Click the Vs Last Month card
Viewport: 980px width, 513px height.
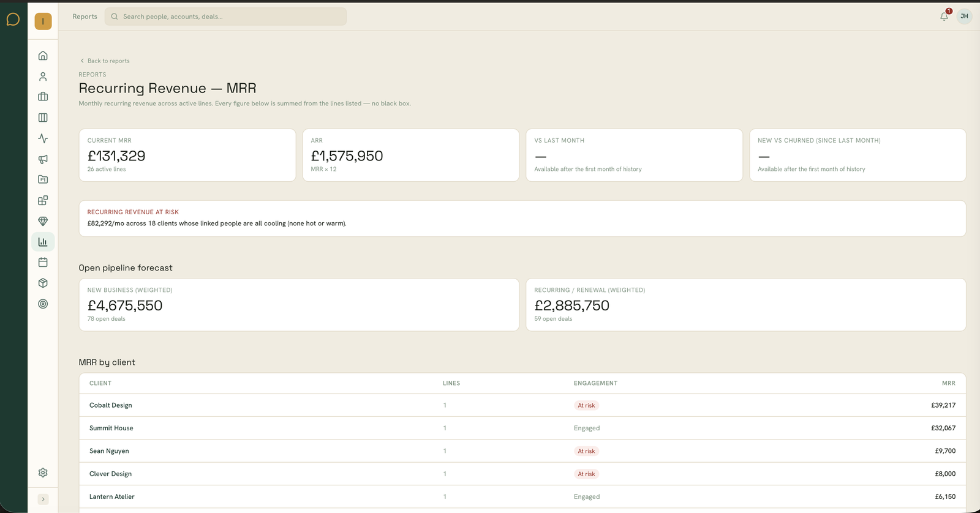[635, 155]
